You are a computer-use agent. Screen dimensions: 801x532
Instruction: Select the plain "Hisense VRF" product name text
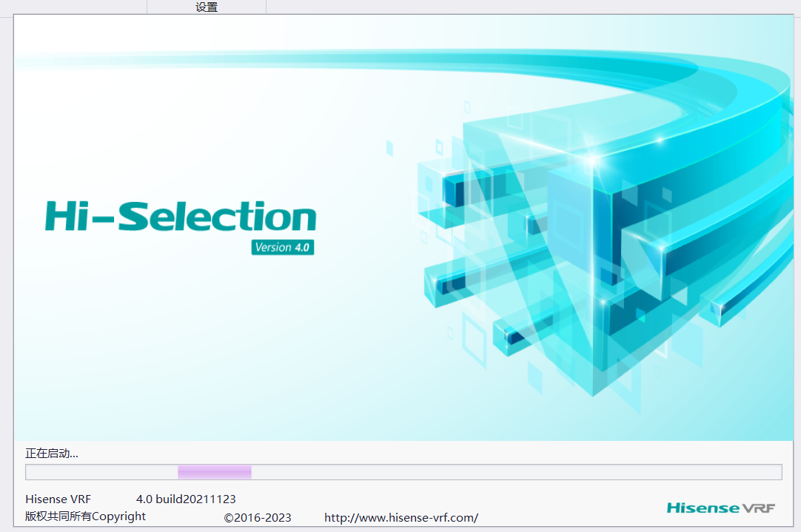point(58,499)
